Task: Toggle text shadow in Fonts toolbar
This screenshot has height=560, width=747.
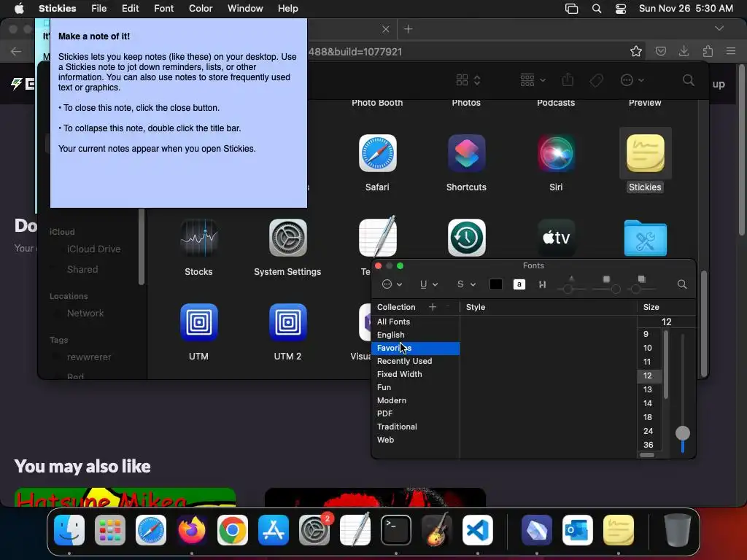Action: click(542, 284)
